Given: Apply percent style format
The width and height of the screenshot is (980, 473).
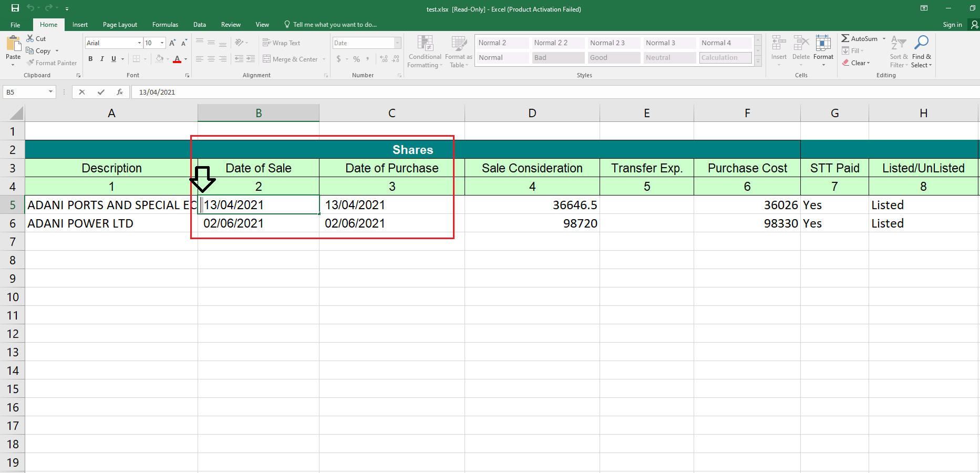Looking at the screenshot, I should 357,59.
